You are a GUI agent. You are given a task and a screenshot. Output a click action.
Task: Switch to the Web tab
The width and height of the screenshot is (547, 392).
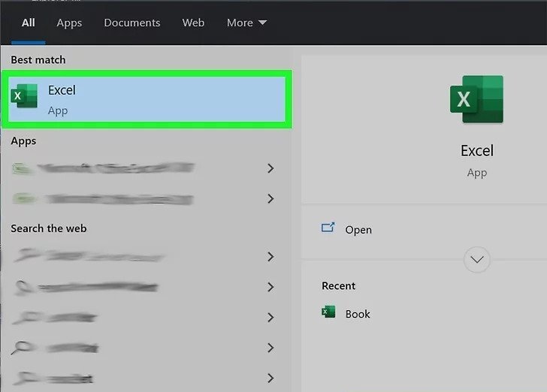point(193,23)
